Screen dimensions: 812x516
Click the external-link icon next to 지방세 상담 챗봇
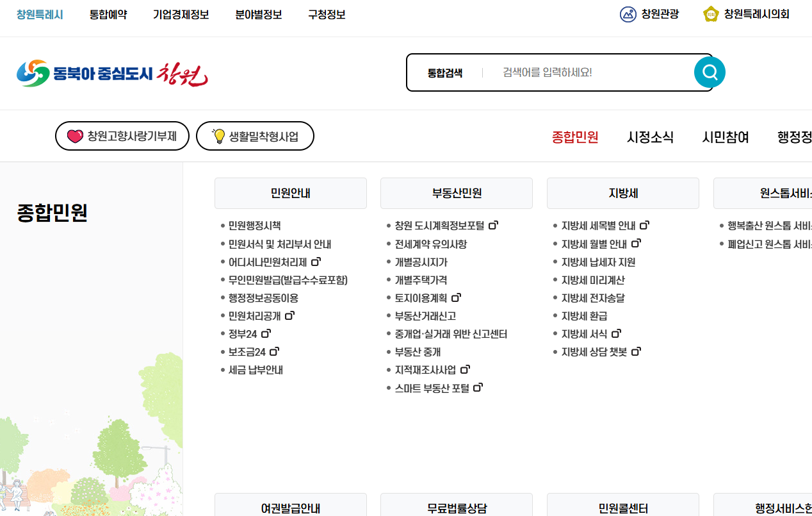click(x=636, y=351)
